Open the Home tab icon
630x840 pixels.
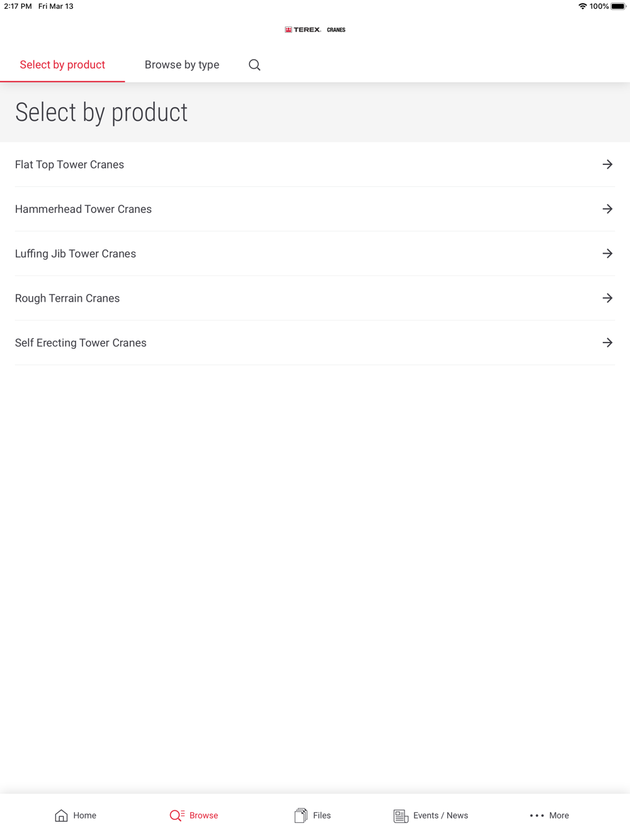tap(61, 815)
